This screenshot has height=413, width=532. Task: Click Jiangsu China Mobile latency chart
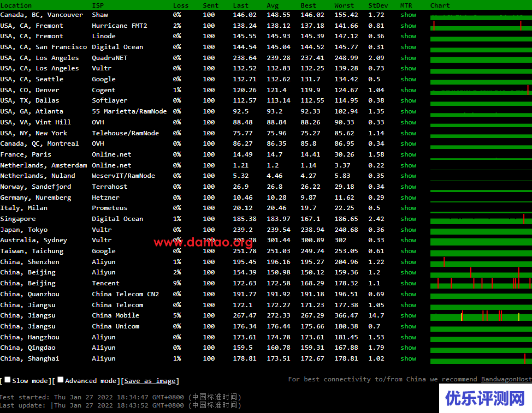click(x=481, y=315)
